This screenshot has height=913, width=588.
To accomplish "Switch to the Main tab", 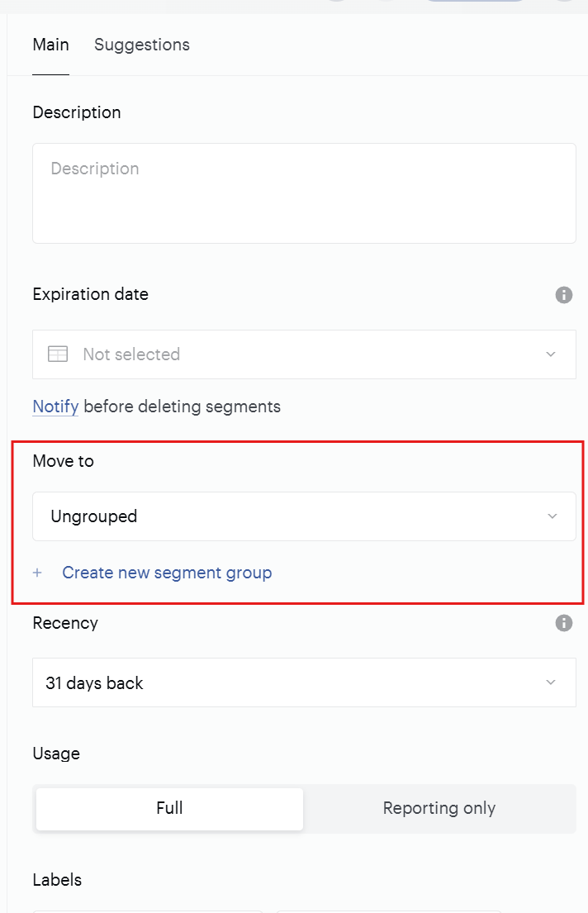I will coord(50,45).
